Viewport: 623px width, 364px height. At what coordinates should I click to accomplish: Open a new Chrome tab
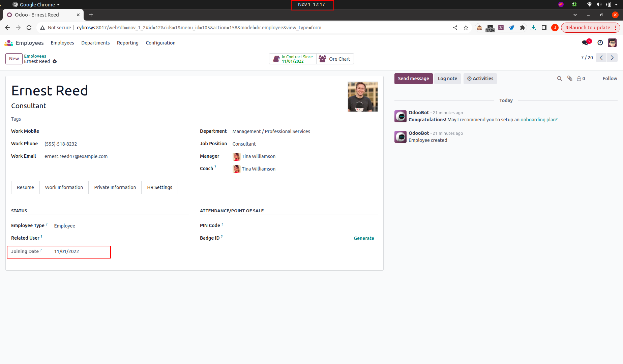click(x=91, y=15)
